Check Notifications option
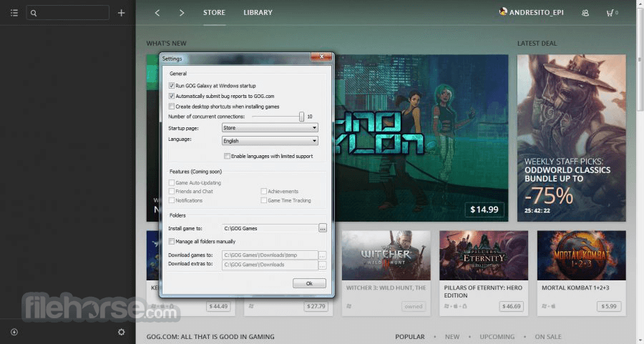 click(171, 200)
